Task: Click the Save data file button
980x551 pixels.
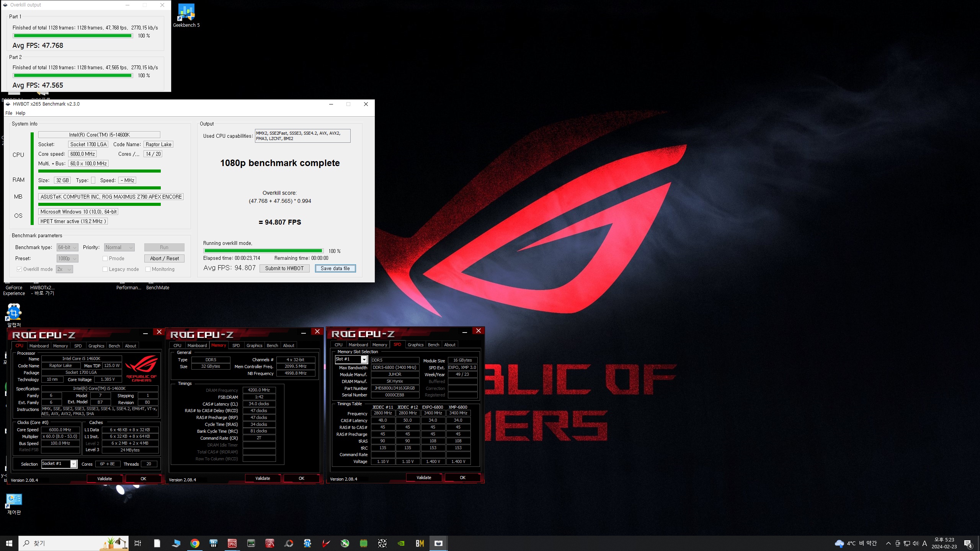Action: pyautogui.click(x=335, y=269)
